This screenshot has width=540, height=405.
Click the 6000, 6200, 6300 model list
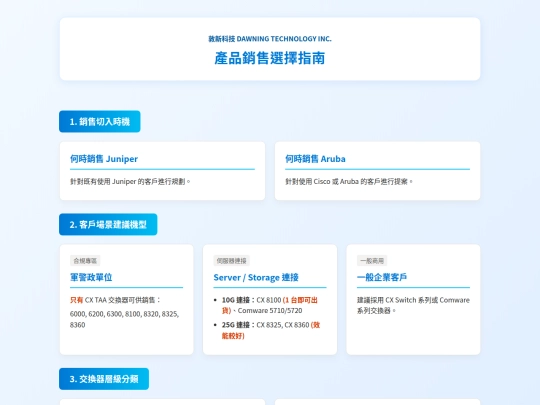[124, 319]
